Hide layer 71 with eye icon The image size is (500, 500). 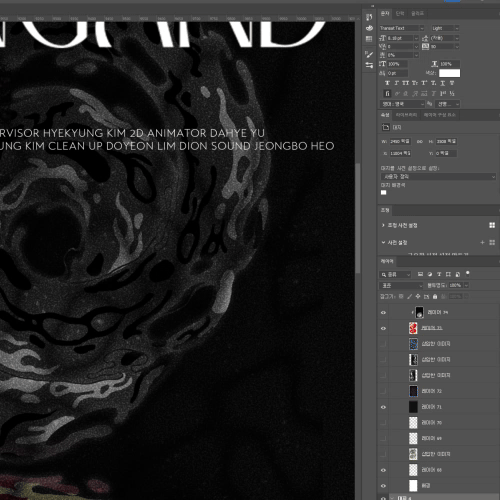(383, 407)
